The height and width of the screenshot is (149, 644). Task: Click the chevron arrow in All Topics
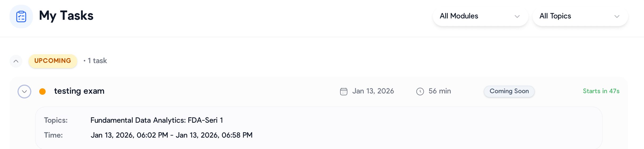617,16
